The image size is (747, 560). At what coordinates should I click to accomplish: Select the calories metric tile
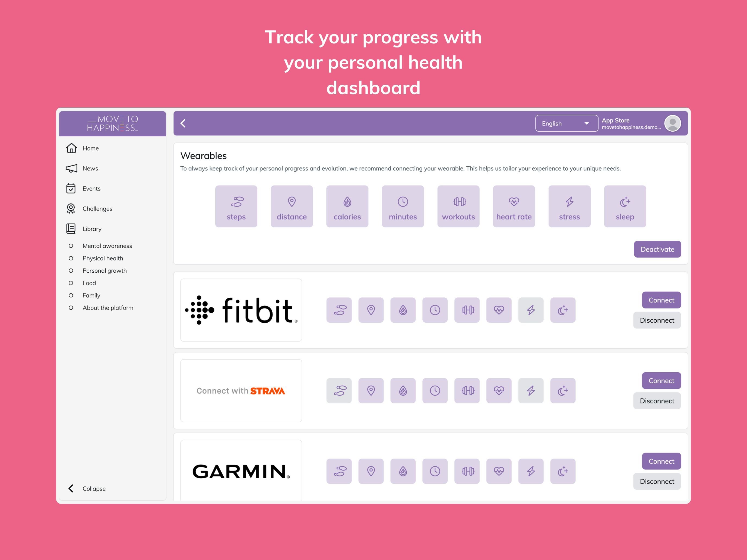(x=347, y=206)
